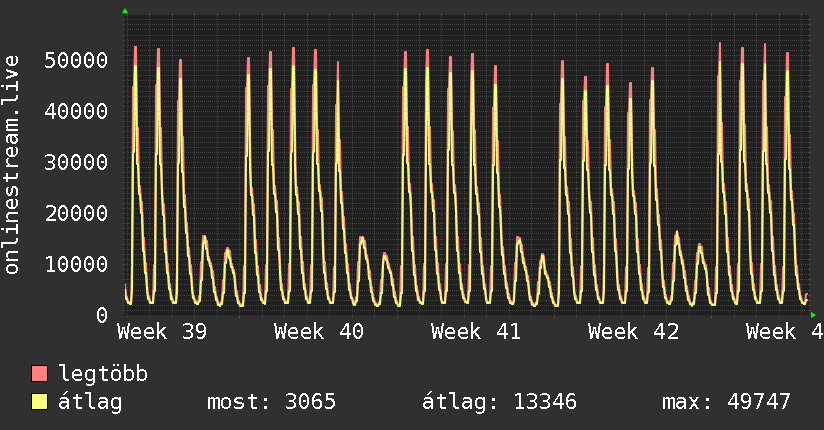Click the átlag legend label
Screen dimensions: 824x430
(x=90, y=401)
